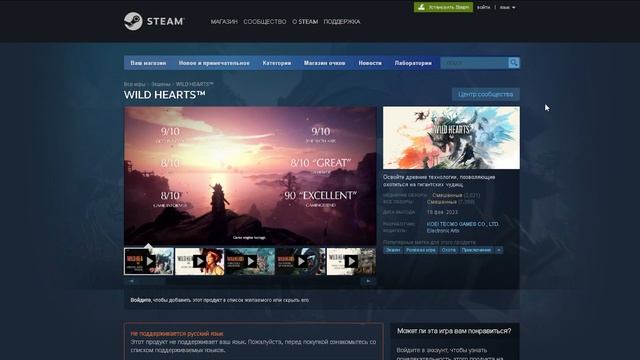Play the second trailer thumbnail
Image resolution: width=640 pixels, height=360 pixels.
click(x=200, y=261)
